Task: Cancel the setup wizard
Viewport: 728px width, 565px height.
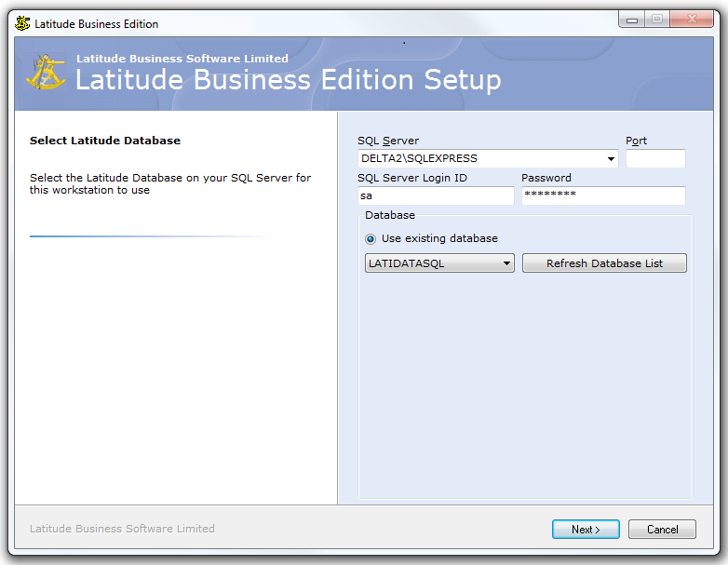Action: pyautogui.click(x=662, y=530)
